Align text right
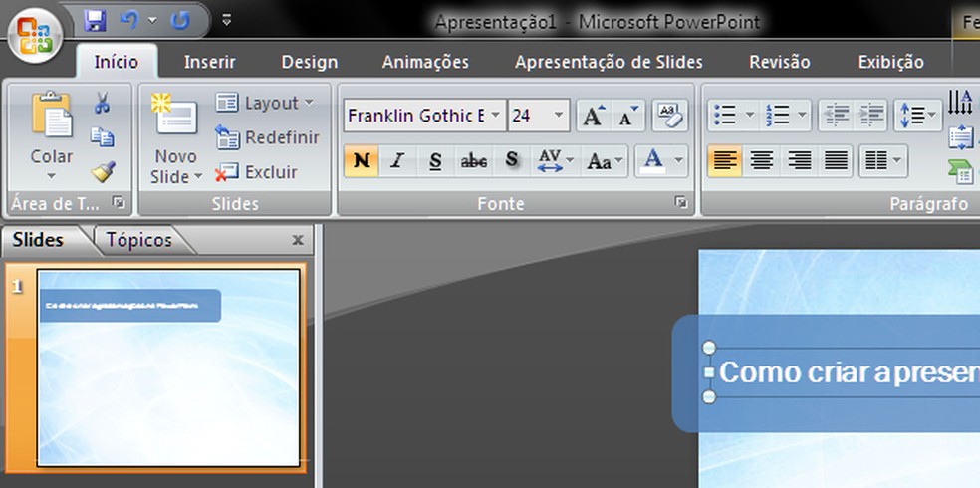The height and width of the screenshot is (488, 980). (798, 161)
